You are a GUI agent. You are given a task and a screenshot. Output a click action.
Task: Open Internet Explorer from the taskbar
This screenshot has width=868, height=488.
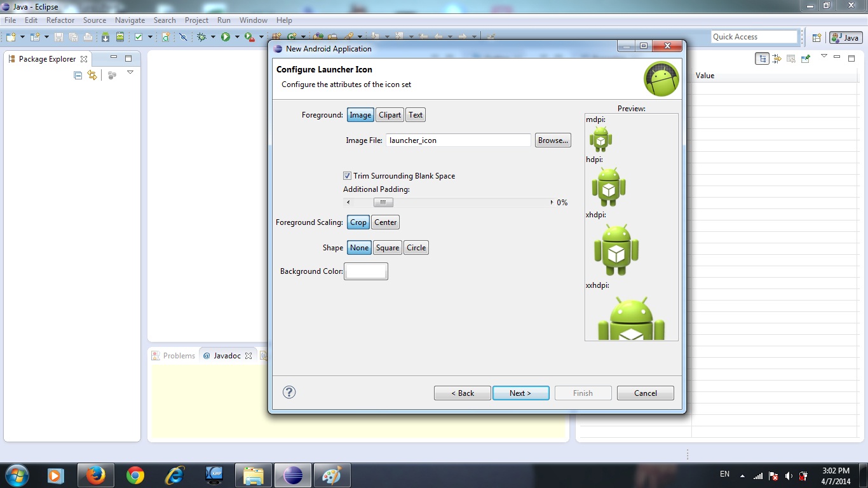(175, 475)
